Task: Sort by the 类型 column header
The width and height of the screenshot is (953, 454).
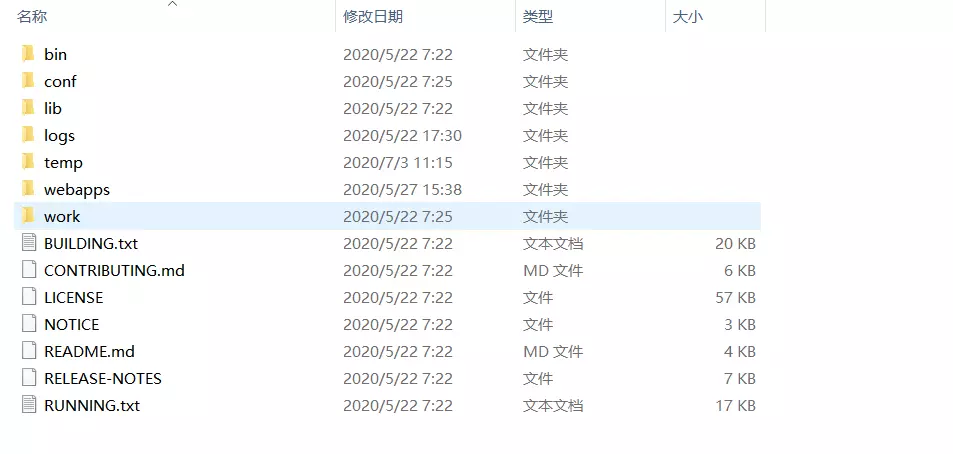Action: (x=538, y=16)
